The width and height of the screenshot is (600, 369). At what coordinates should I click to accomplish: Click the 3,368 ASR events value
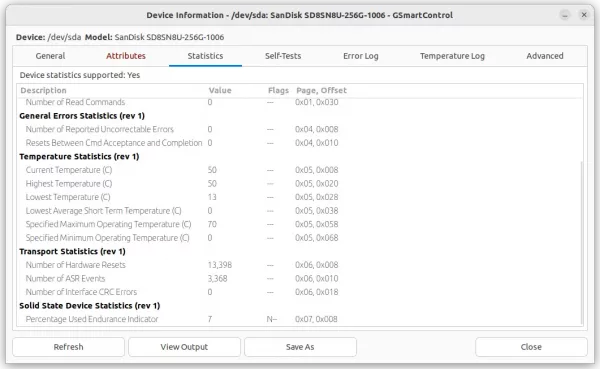[x=217, y=279]
